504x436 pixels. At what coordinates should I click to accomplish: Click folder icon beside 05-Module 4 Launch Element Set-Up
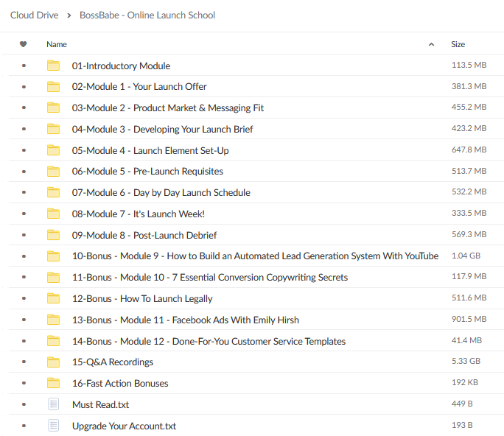(x=53, y=150)
